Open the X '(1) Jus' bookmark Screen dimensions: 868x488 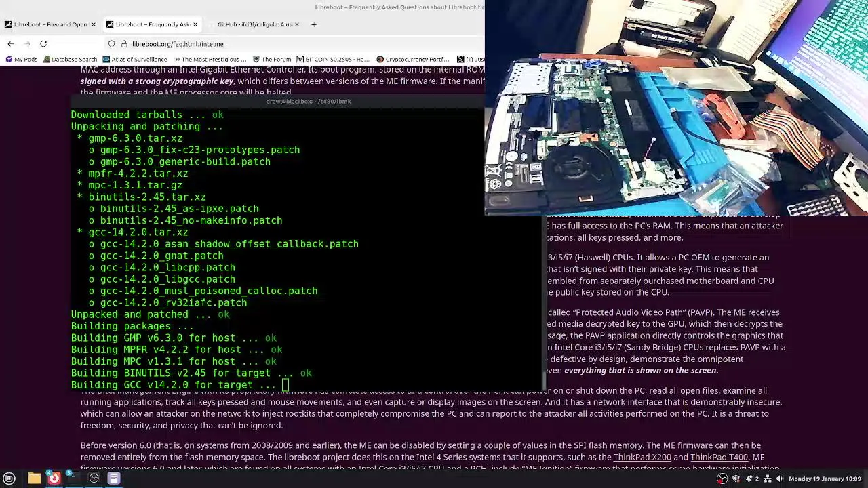coord(471,60)
